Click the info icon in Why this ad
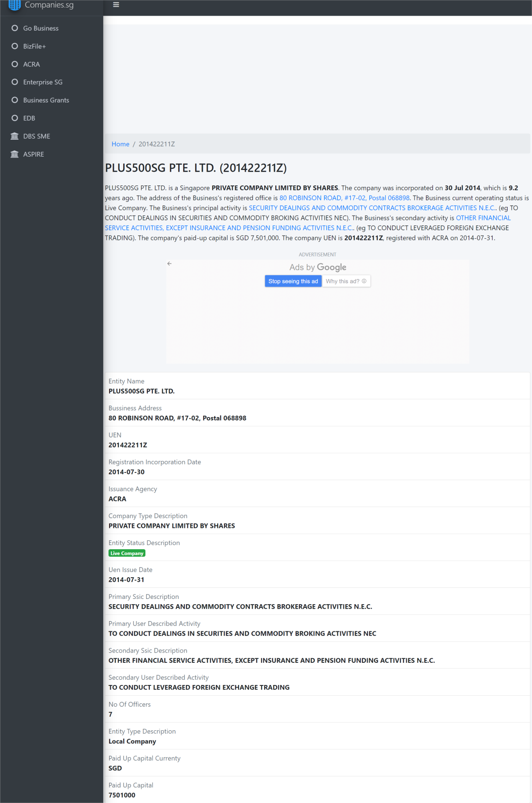The width and height of the screenshot is (532, 803). (x=364, y=281)
